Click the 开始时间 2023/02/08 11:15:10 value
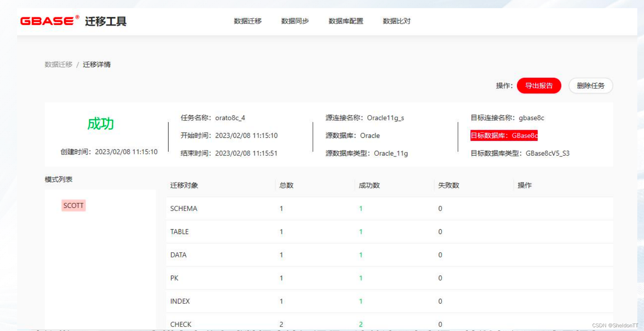 (x=246, y=136)
